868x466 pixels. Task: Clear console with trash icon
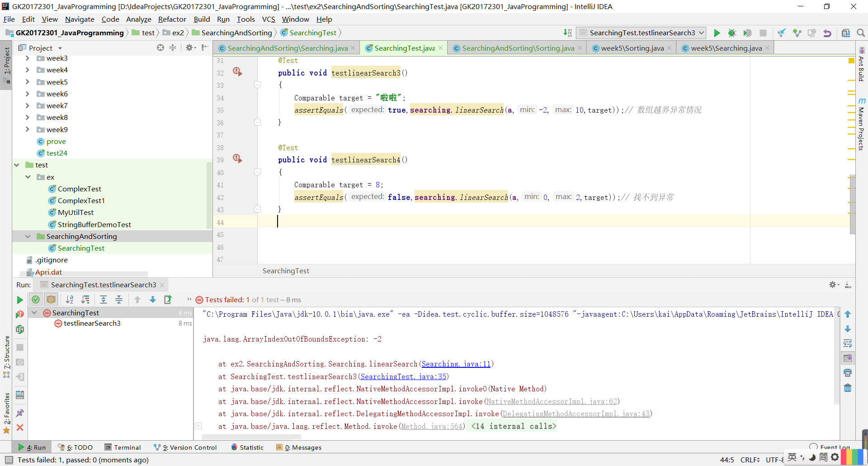848,388
